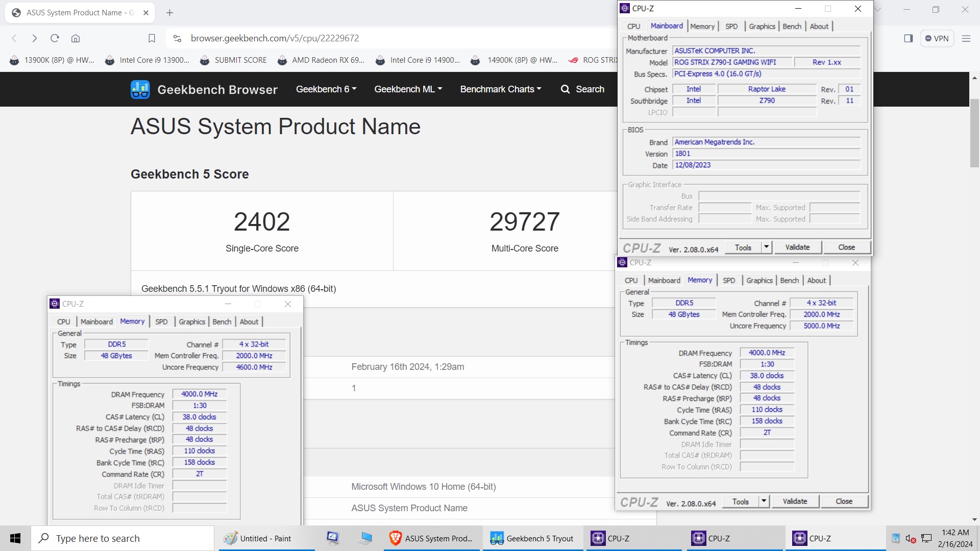Open site settings icon in address bar
This screenshot has height=551, width=980.
[x=177, y=38]
